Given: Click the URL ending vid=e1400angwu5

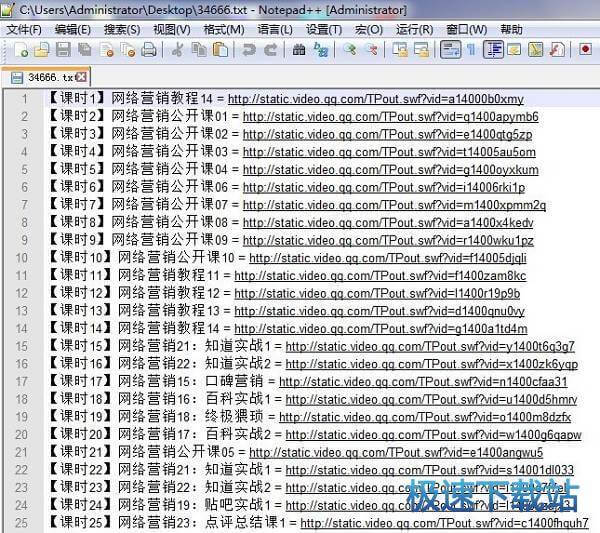Looking at the screenshot, I should 396,452.
